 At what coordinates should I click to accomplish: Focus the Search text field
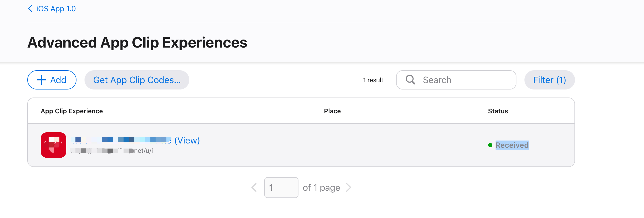465,80
